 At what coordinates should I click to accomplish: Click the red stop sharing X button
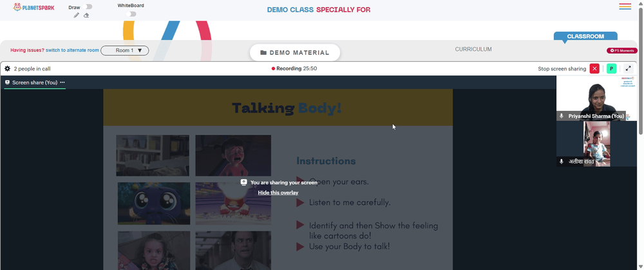click(x=594, y=69)
